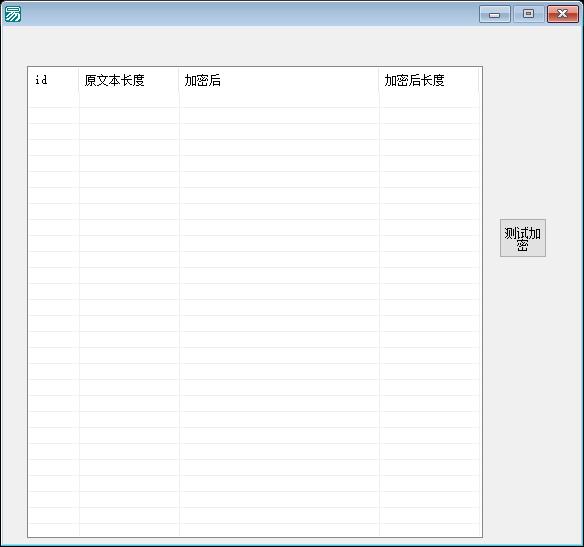Click the 测试加密 button
The height and width of the screenshot is (547, 584).
tap(523, 238)
